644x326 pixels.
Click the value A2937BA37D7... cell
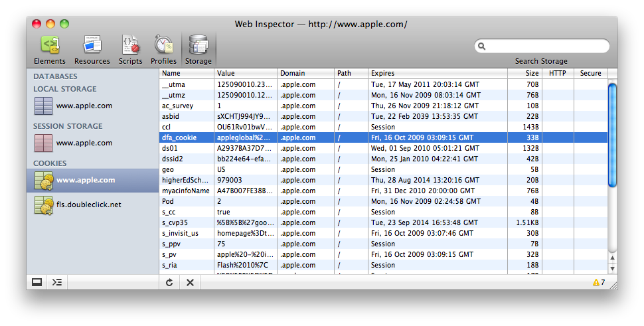click(246, 148)
